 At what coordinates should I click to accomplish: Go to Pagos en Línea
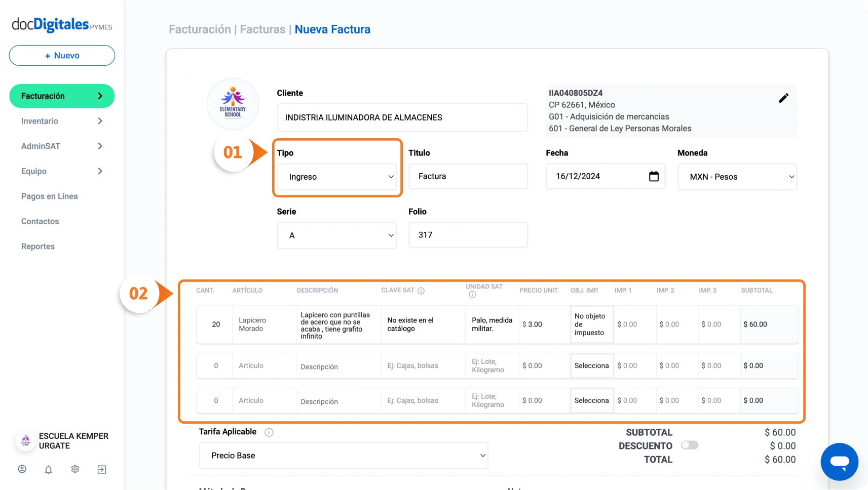pyautogui.click(x=50, y=196)
